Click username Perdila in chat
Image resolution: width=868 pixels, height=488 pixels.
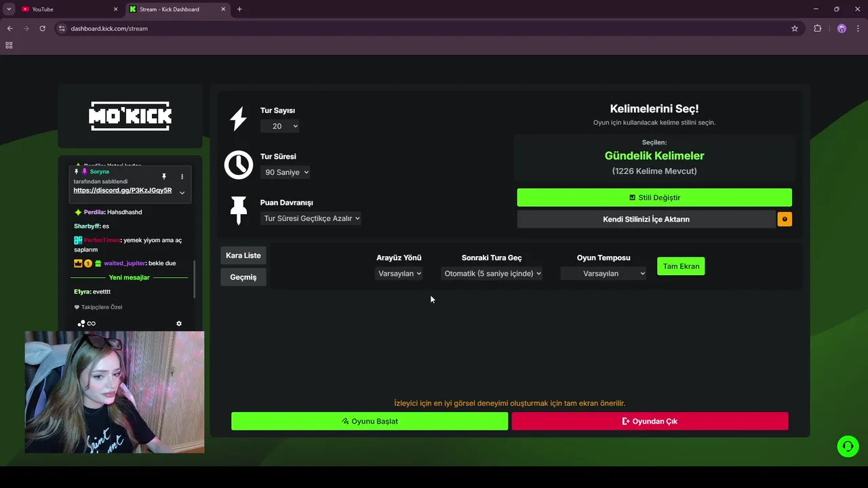pos(94,212)
